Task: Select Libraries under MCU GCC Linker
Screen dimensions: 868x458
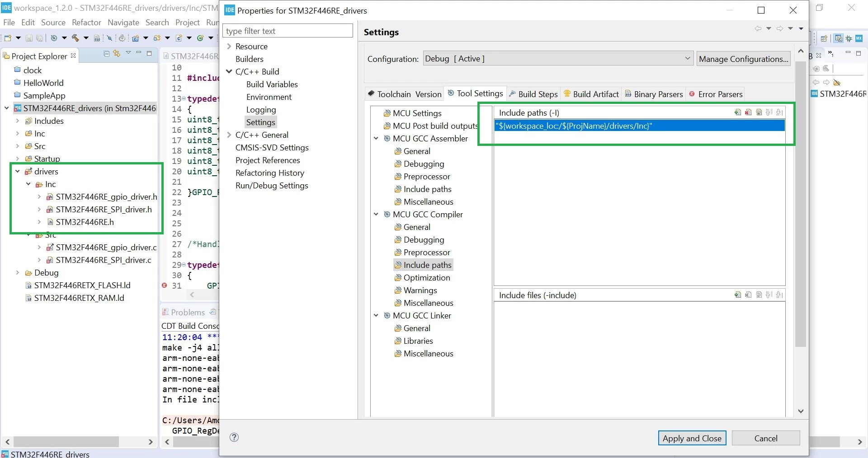Action: [x=418, y=341]
